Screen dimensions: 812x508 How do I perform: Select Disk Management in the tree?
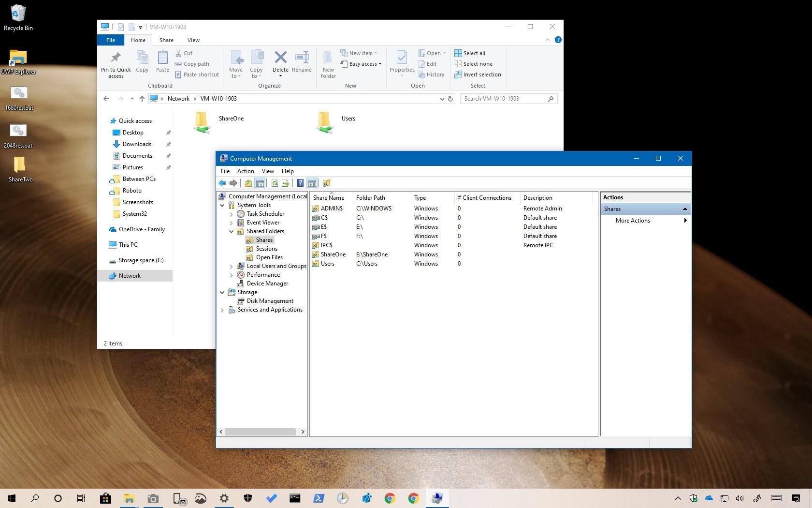pyautogui.click(x=265, y=301)
